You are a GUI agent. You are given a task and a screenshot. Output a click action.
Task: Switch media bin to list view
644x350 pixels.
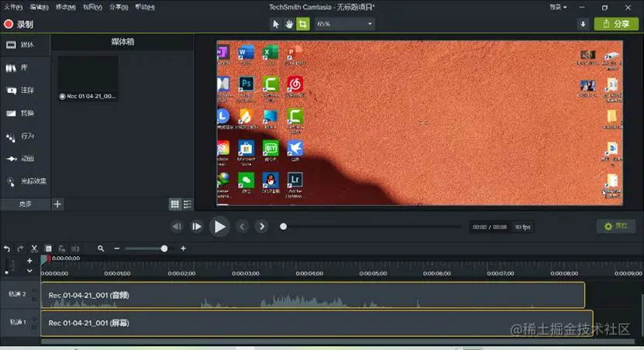pos(188,204)
